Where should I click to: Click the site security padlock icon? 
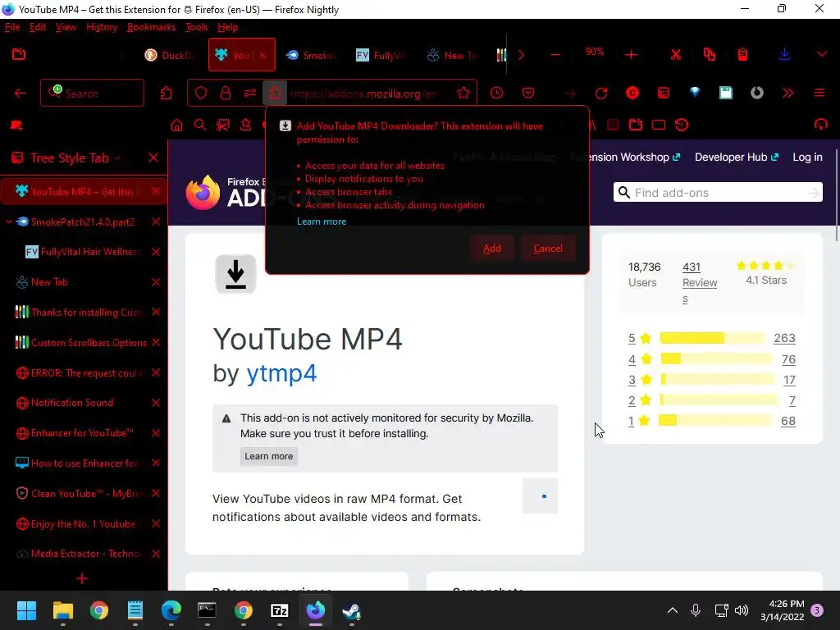(226, 94)
